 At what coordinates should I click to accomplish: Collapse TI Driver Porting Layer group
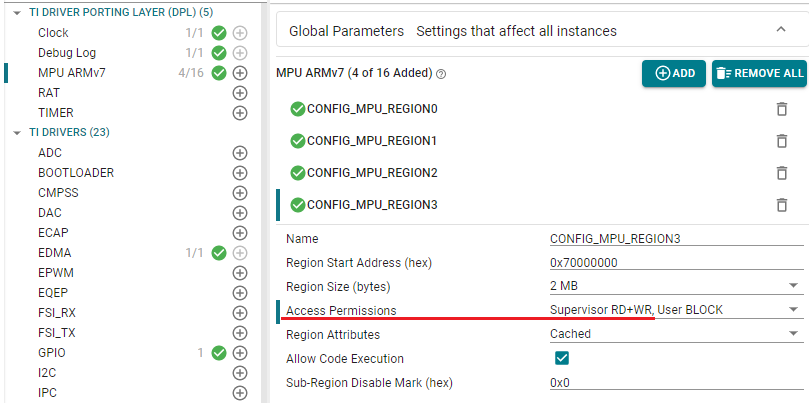click(17, 12)
